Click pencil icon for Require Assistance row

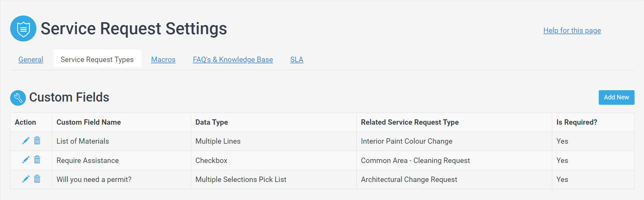(x=26, y=160)
